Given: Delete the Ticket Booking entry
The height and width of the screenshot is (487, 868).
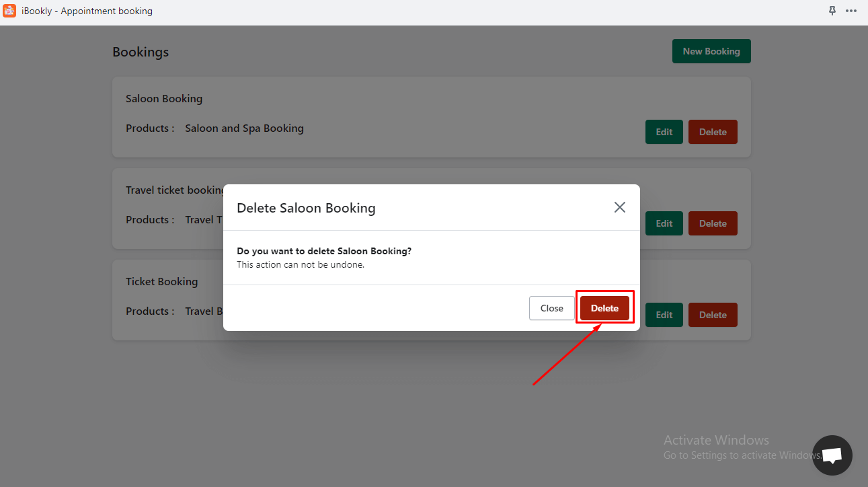Looking at the screenshot, I should pos(712,315).
